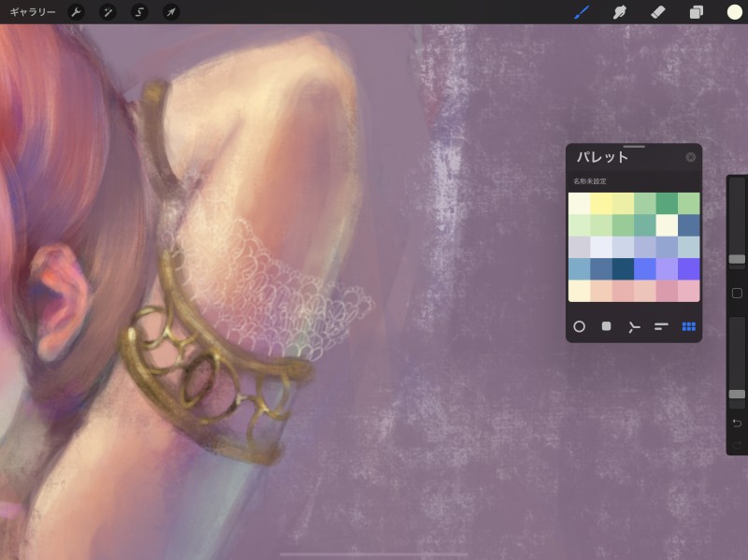This screenshot has width=748, height=560.
Task: Activate the Transform arrow tool
Action: [171, 12]
